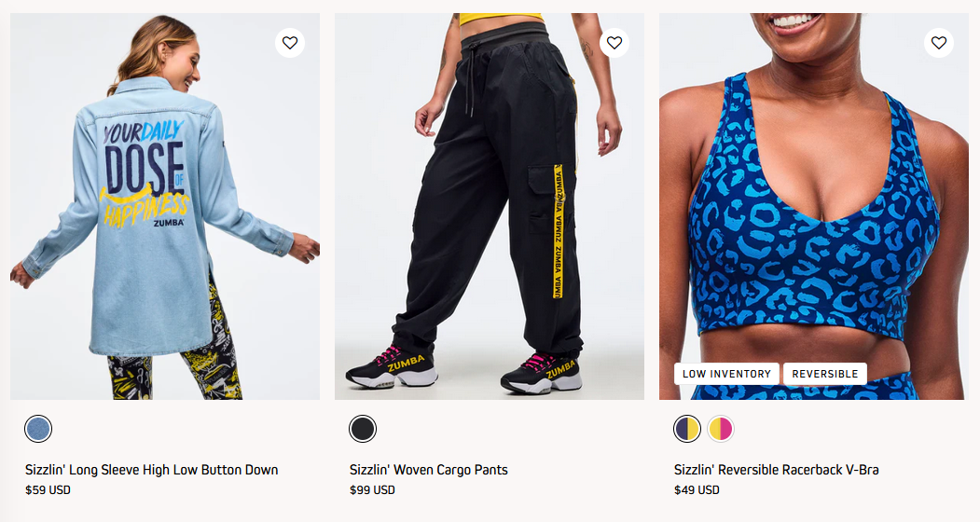Choose the black swatch under cargo pants

pos(363,429)
